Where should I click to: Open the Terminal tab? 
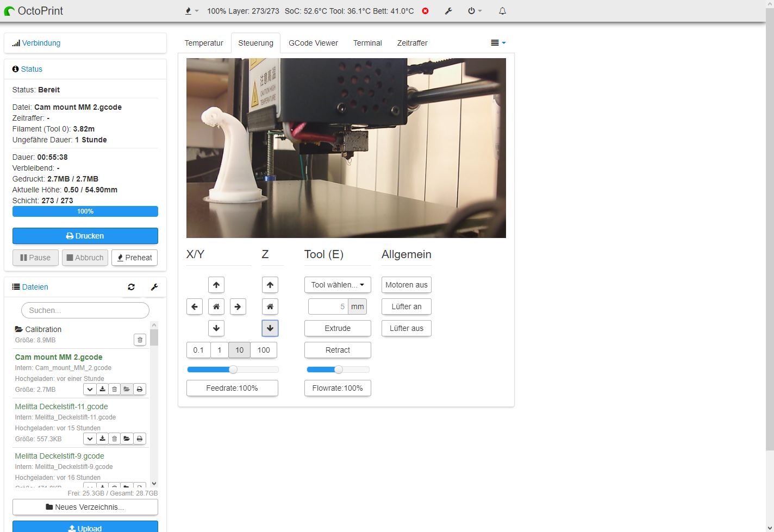(367, 43)
